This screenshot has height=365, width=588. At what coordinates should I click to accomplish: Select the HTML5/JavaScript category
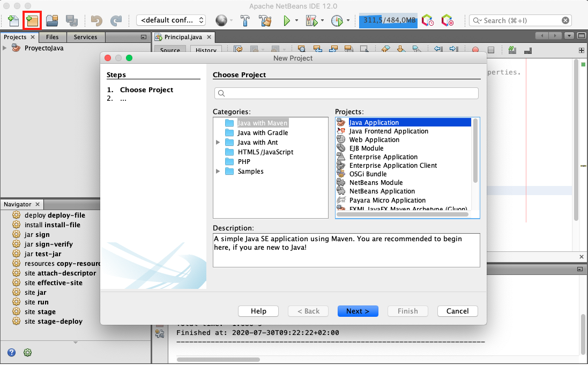(x=265, y=152)
